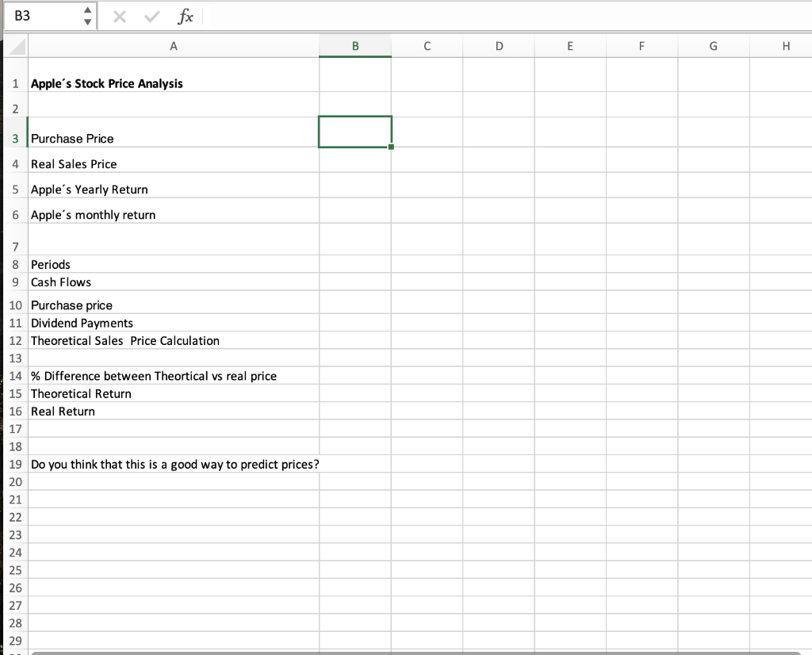This screenshot has width=812, height=655.
Task: Click the 'Purchase Price' cell in row 3
Action: pyautogui.click(x=174, y=132)
